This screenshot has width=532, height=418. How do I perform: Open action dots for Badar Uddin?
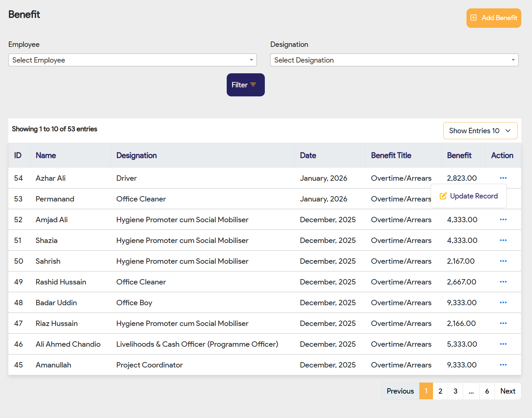coord(503,303)
